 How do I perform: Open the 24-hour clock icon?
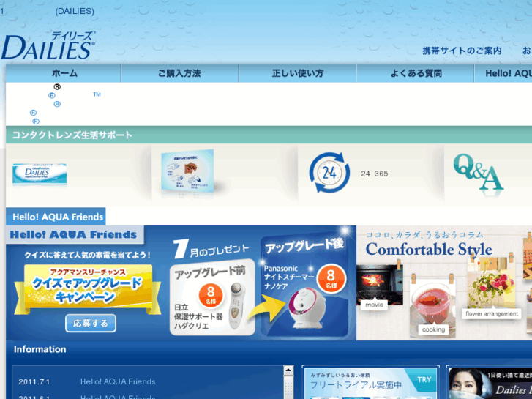(x=329, y=173)
